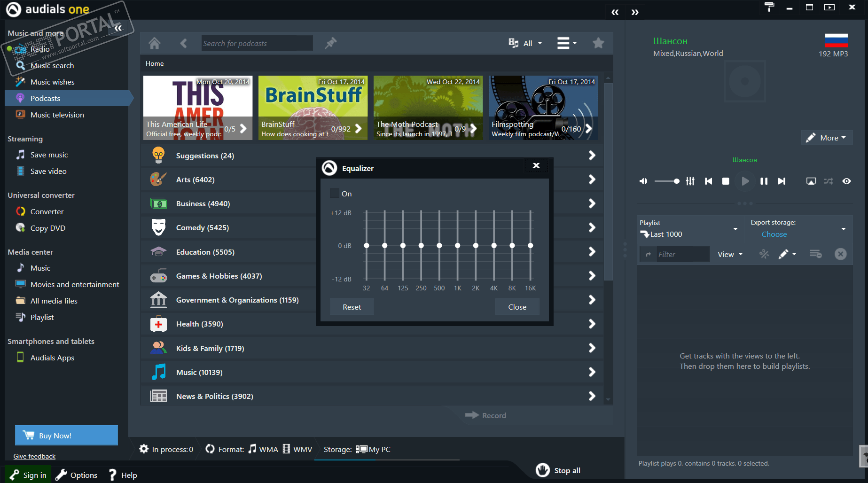Select Music wishes in sidebar
This screenshot has width=868, height=483.
[x=53, y=82]
